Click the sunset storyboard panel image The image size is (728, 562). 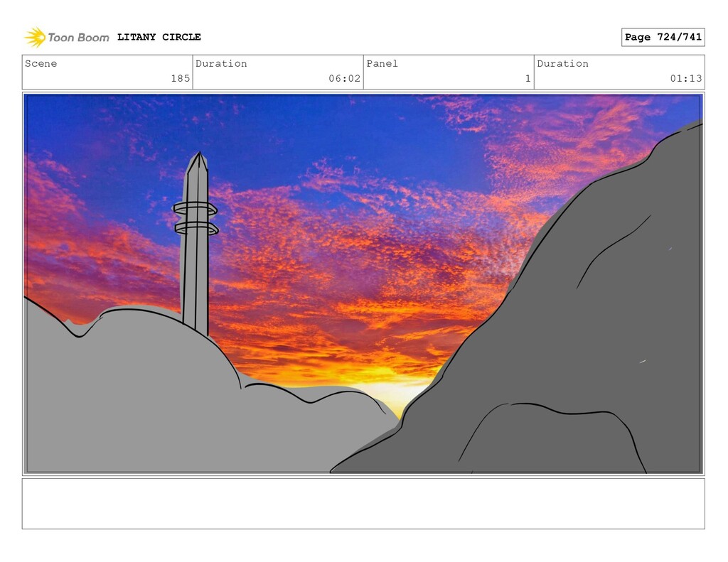363,283
